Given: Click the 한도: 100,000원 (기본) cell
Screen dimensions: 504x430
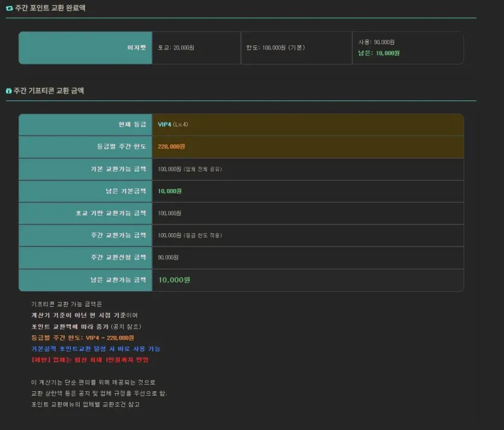Looking at the screenshot, I should point(296,48).
